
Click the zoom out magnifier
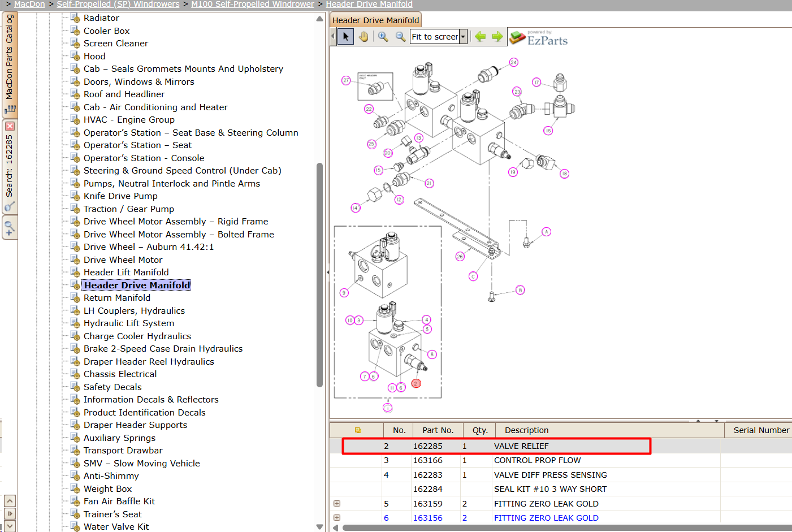400,37
